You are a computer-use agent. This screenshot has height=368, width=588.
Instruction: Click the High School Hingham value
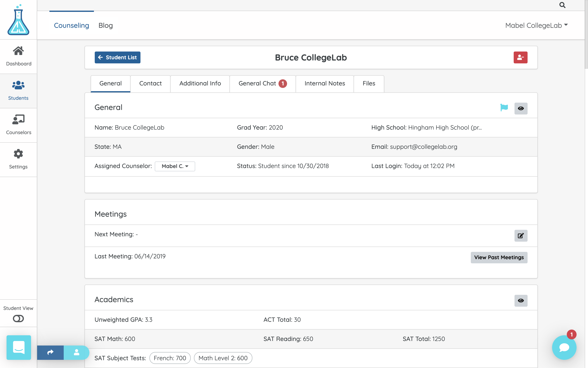point(445,128)
